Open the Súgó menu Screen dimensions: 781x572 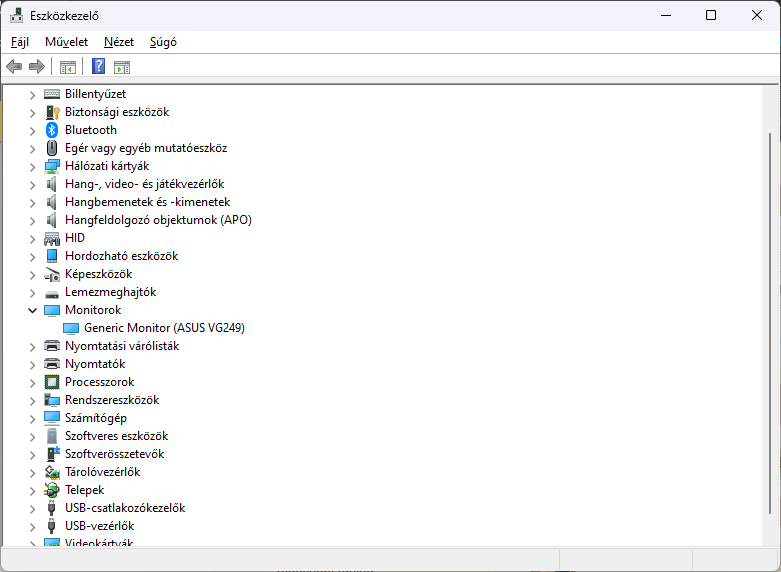[x=163, y=42]
